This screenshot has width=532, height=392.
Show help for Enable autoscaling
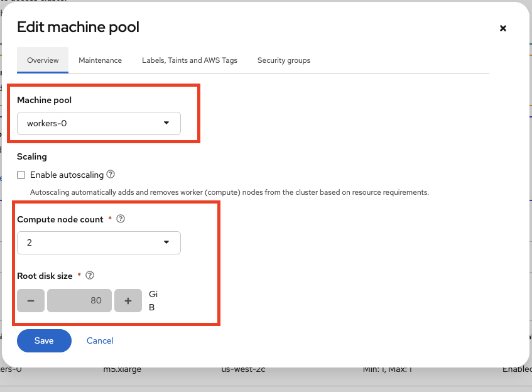[111, 174]
